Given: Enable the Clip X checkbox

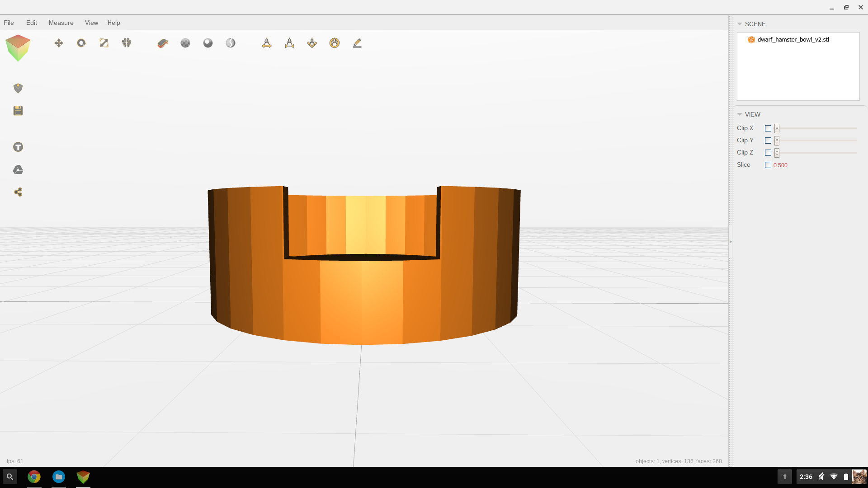Looking at the screenshot, I should click(768, 128).
